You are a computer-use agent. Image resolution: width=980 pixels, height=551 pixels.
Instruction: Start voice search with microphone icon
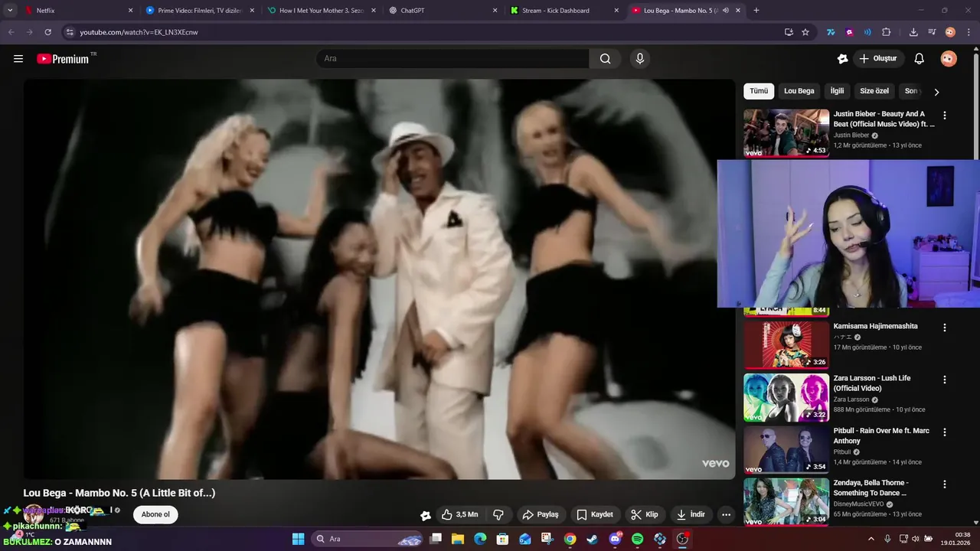(x=640, y=59)
